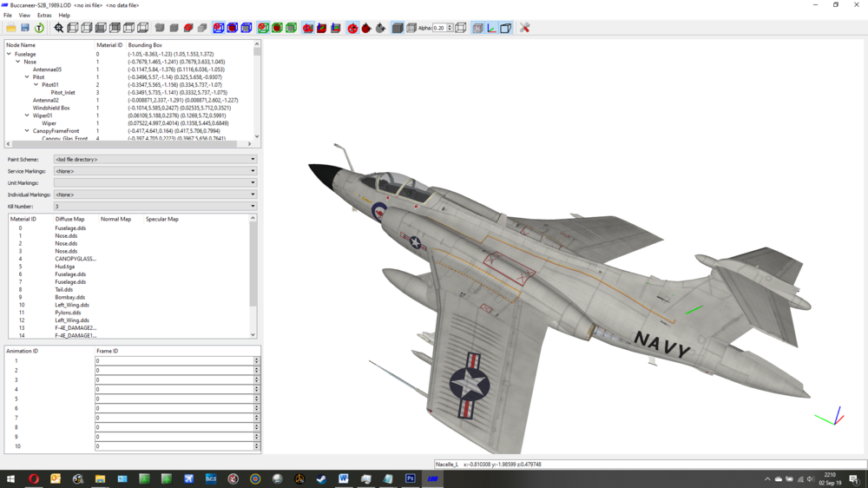868x488 pixels.
Task: Select the CANOPYGLASS material row
Action: coord(76,259)
